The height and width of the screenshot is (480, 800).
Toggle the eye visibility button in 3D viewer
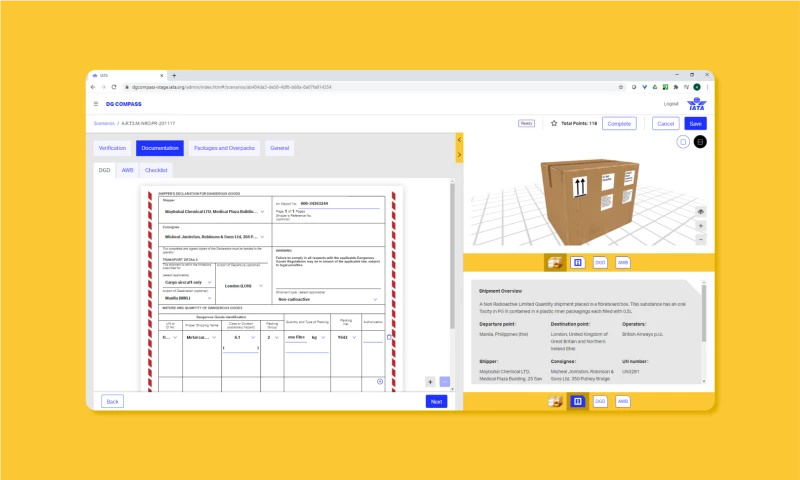click(x=701, y=212)
